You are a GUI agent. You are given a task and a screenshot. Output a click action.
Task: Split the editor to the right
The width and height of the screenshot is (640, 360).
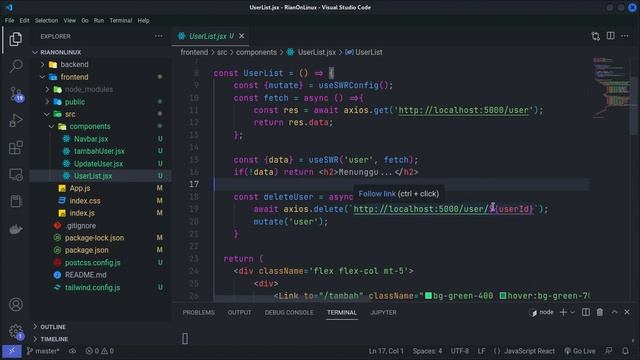coord(610,36)
